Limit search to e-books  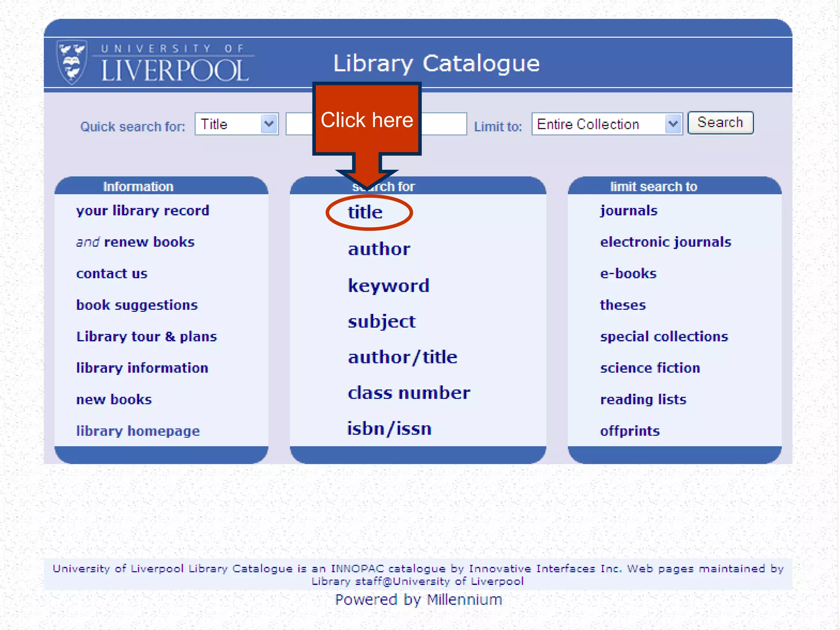(x=628, y=274)
